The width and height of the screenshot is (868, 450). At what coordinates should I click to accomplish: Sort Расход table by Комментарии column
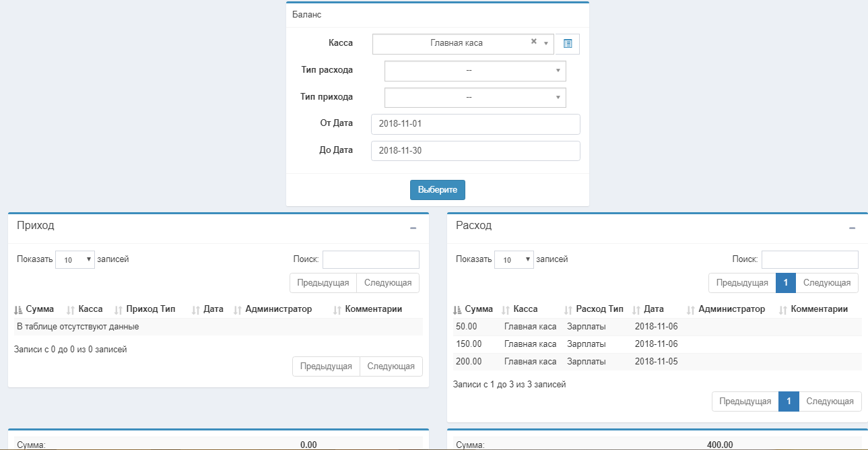point(818,309)
